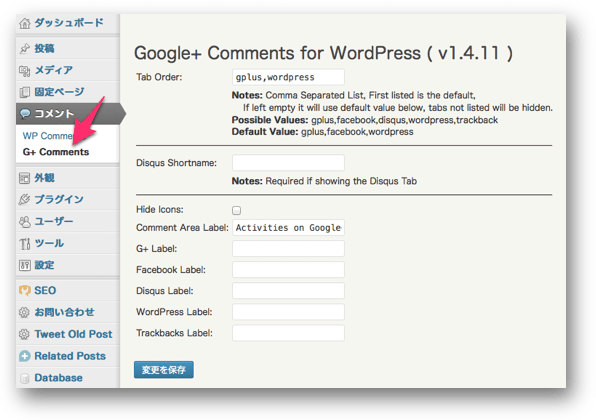Viewport: 596px width, 420px height.
Task: Focus the G+ Label input field
Action: 288,249
